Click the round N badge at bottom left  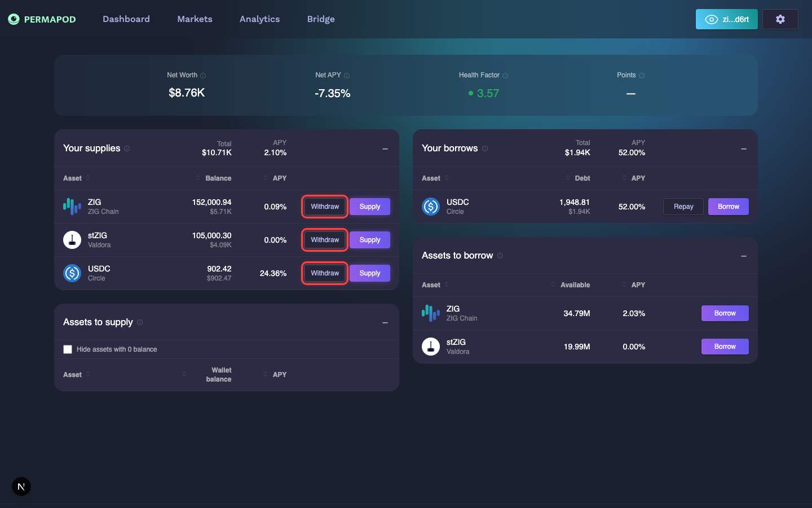pos(21,487)
